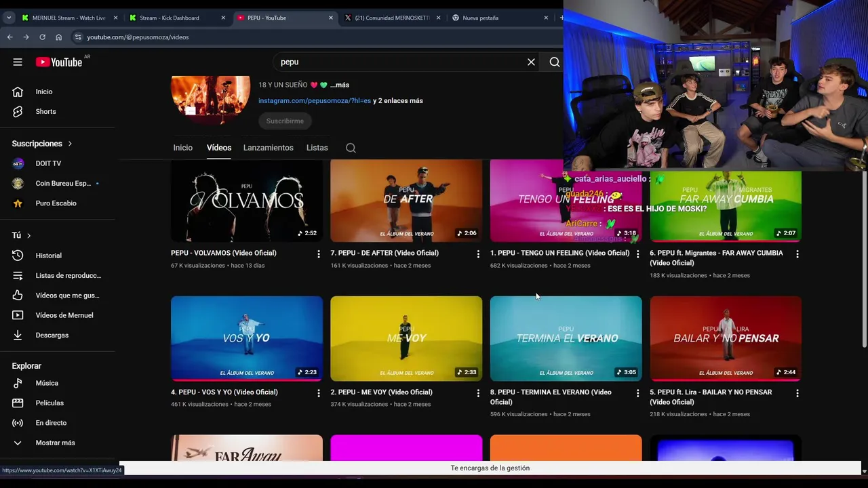
Task: Click the Suscribirme button
Action: [x=285, y=121]
